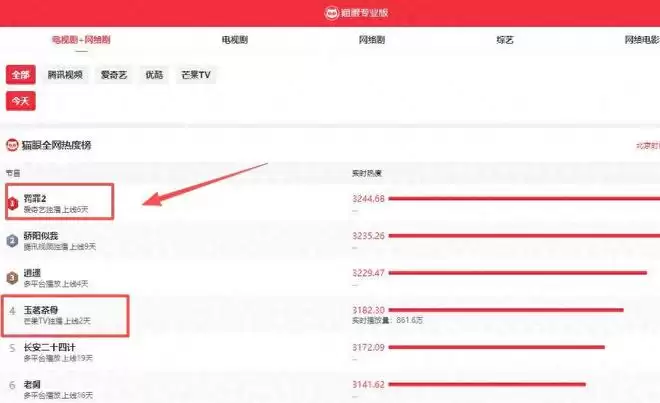Select the 网络剧 tab
This screenshot has width=660, height=403.
372,40
